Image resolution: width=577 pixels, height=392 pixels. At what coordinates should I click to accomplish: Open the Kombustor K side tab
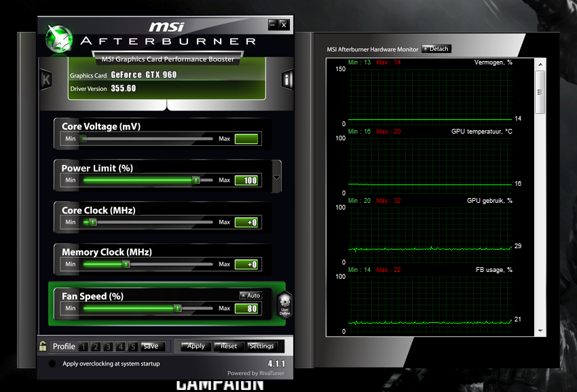click(x=45, y=79)
